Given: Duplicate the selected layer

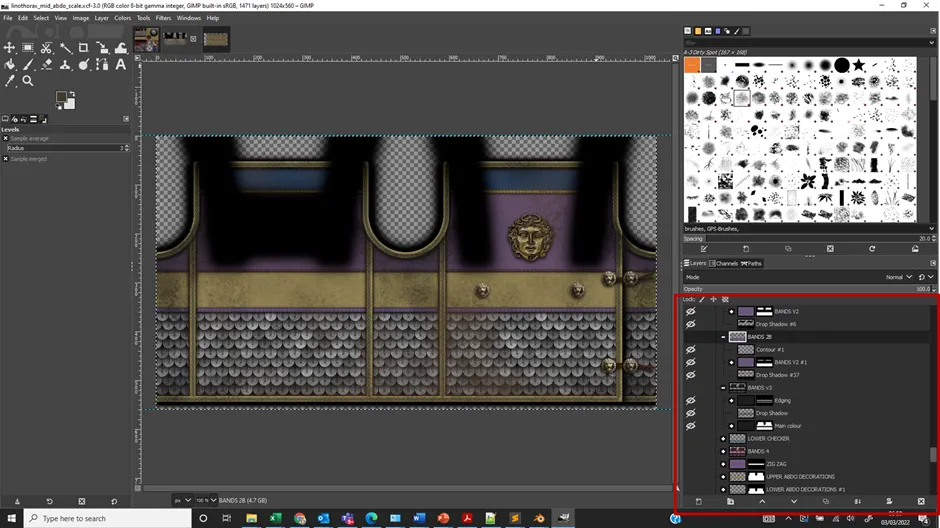Looking at the screenshot, I should click(x=825, y=502).
